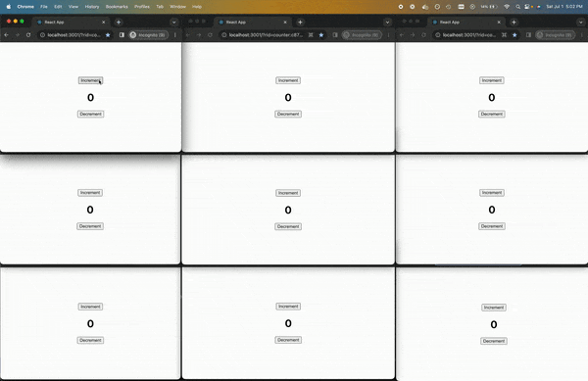Click the Incognito chip in the top-middle window
Image resolution: width=588 pixels, height=381 pixels.
tap(362, 35)
